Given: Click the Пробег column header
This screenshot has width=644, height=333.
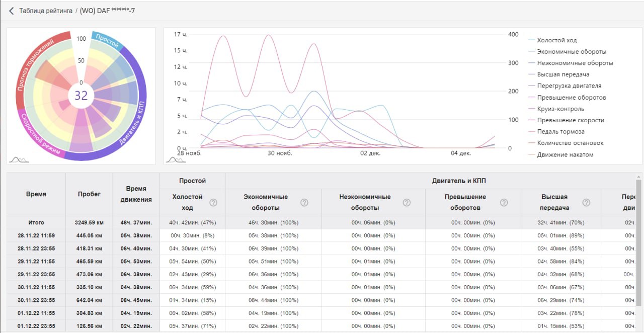Looking at the screenshot, I should 89,194.
